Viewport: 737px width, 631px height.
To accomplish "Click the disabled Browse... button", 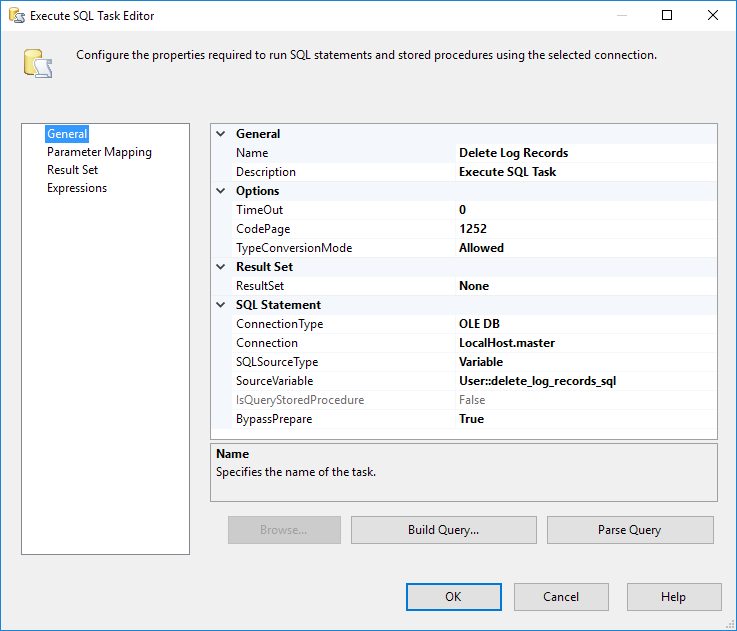I will pyautogui.click(x=284, y=530).
